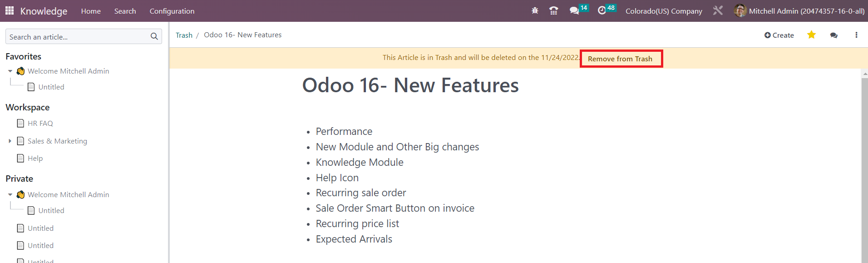Open the Search menu
Image resolution: width=868 pixels, height=263 pixels.
(x=125, y=11)
